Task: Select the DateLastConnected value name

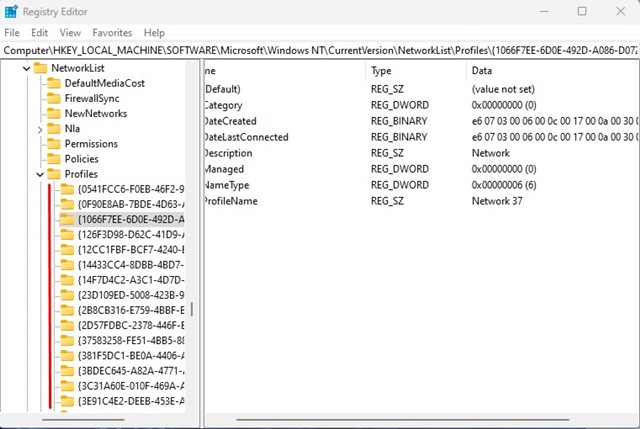Action: coord(247,137)
